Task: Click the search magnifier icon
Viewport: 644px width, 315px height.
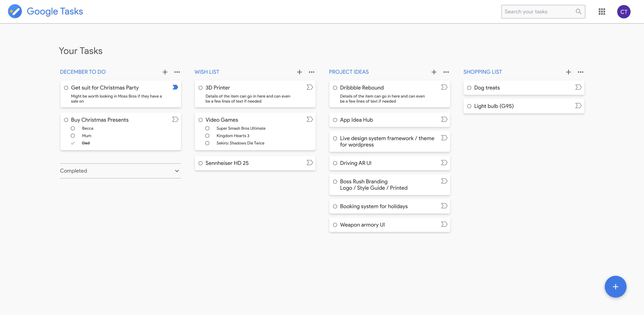Action: 578,12
